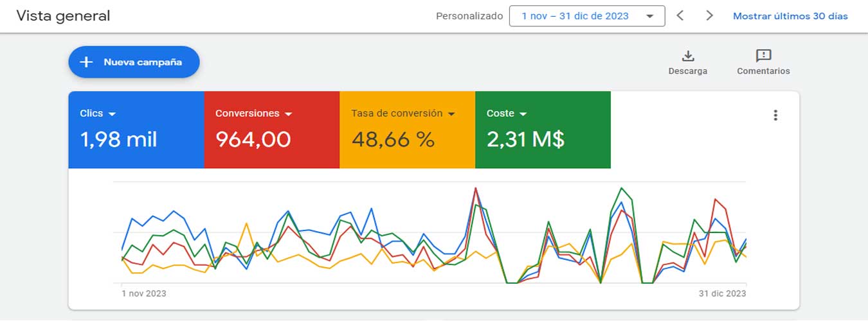868x321 pixels.
Task: Click the Vista general heading
Action: 63,16
